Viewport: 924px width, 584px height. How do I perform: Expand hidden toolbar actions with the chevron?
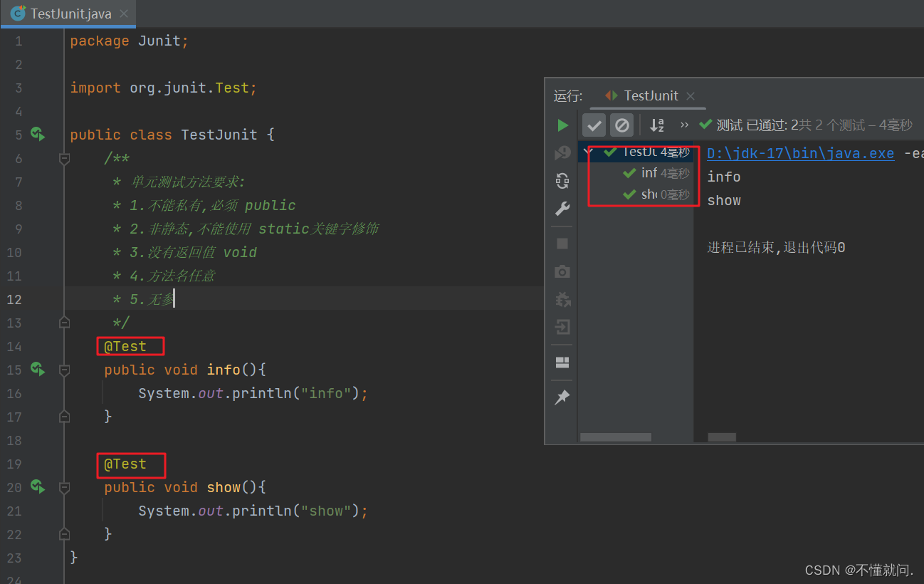[x=683, y=125]
